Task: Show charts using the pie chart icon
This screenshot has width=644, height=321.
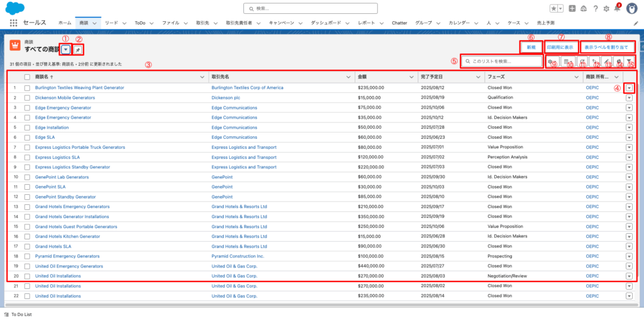Action: [618, 62]
